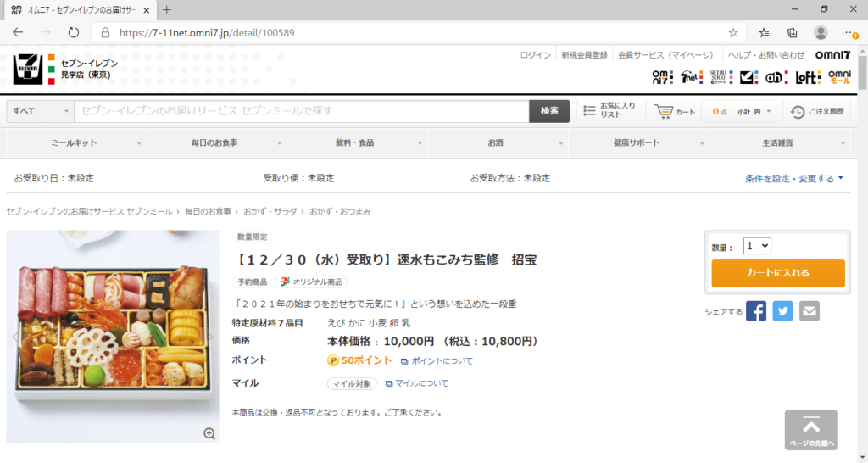This screenshot has width=868, height=463.
Task: Open ヘルプ・お問い合わせ
Action: point(765,55)
